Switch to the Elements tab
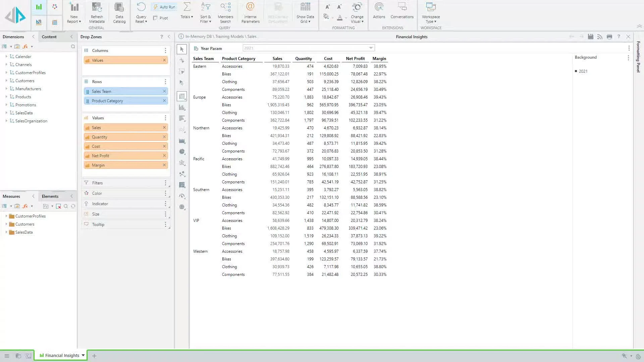 (x=50, y=196)
